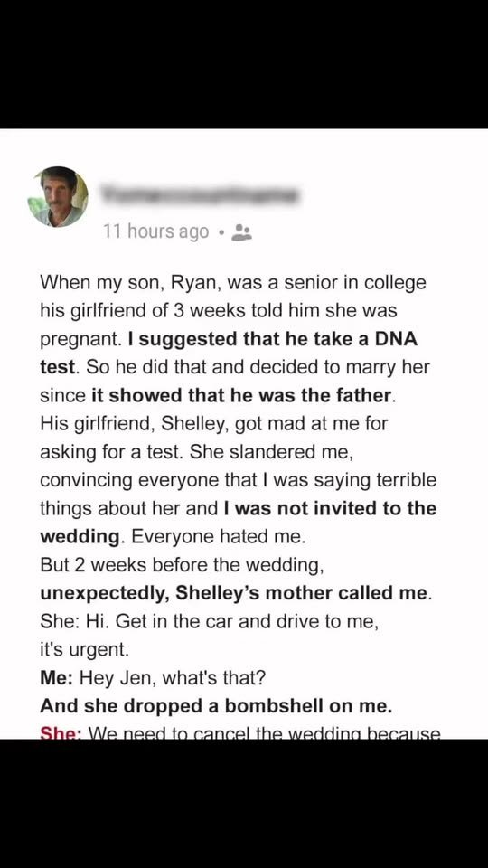Click the friends audience icon
This screenshot has width=488, height=868.
click(241, 232)
